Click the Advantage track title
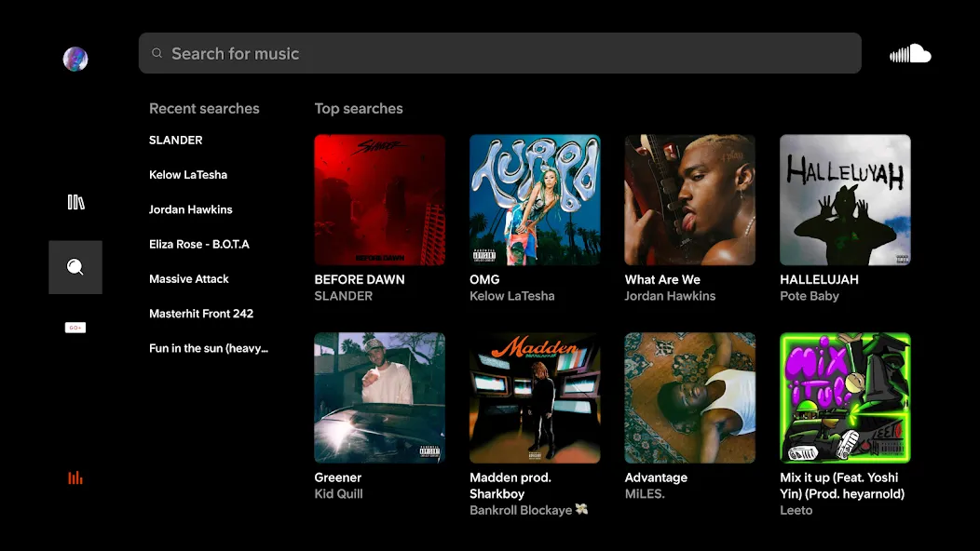This screenshot has height=551, width=980. (x=656, y=477)
